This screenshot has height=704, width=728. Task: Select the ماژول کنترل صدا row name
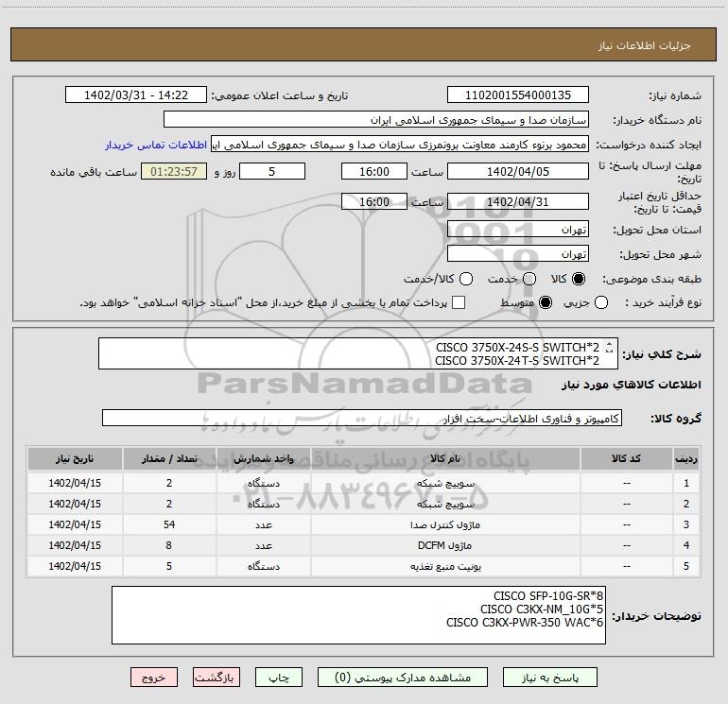tap(445, 524)
